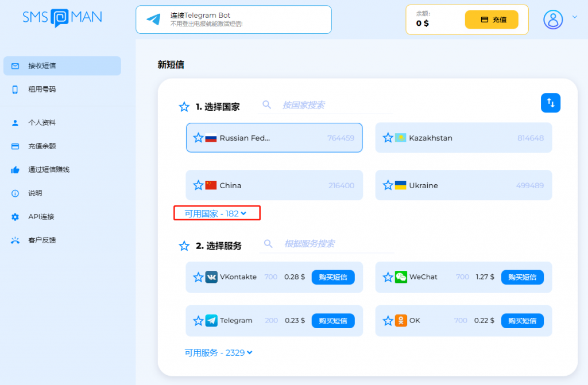Buy SMS for WeChat
Viewport: 588px width, 385px height.
[x=523, y=277]
